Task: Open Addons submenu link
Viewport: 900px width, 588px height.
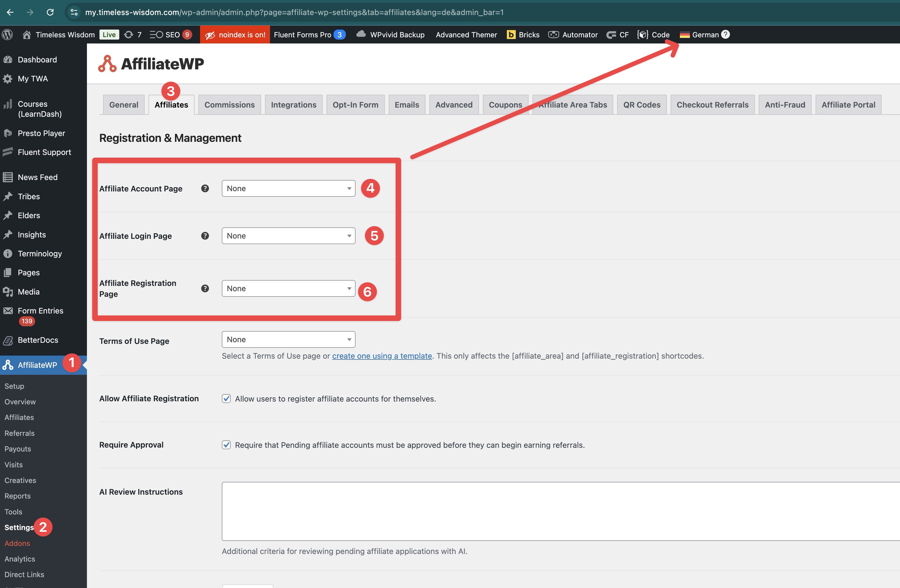Action: pos(17,543)
